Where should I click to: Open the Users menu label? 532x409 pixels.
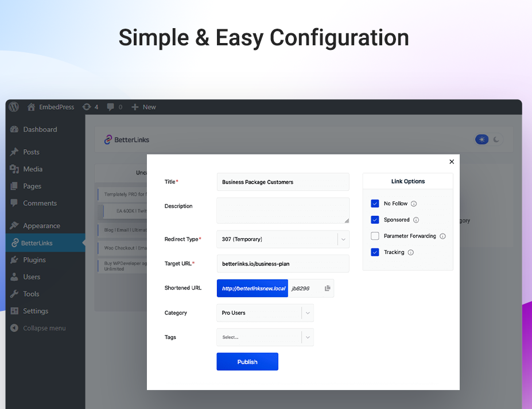point(32,277)
